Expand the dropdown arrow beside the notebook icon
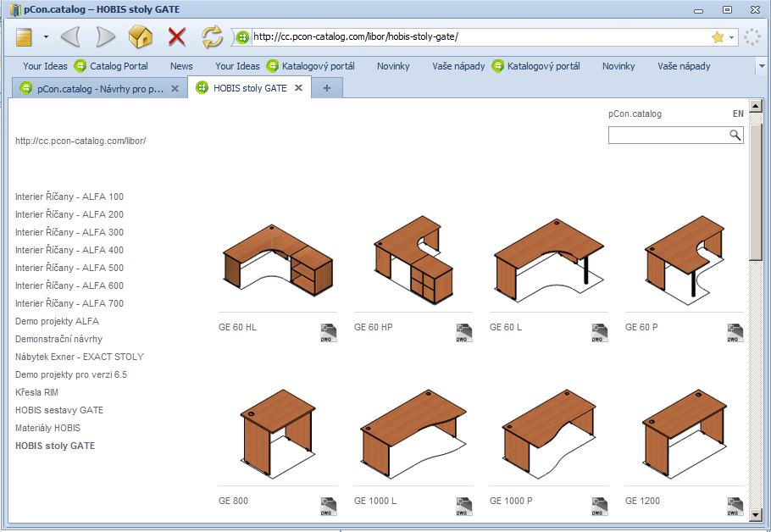Screen dimensions: 771x532 click(46, 37)
